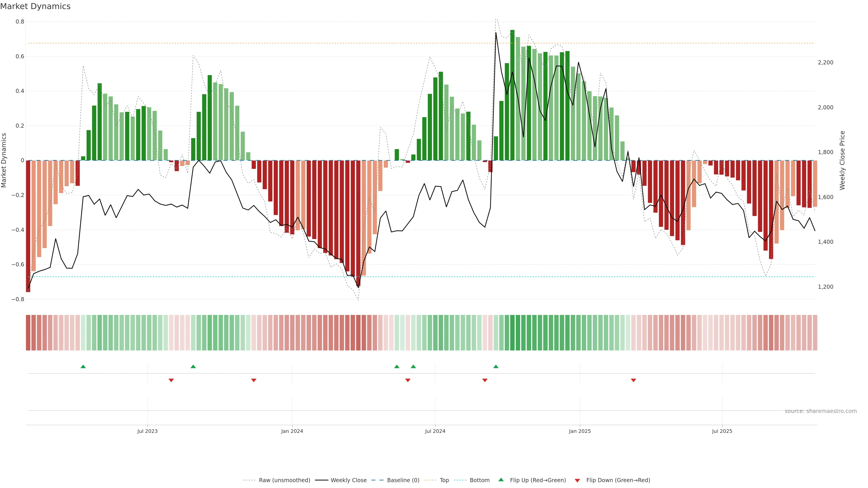
Task: Click the darkest green heatmap strip cell
Action: point(512,332)
